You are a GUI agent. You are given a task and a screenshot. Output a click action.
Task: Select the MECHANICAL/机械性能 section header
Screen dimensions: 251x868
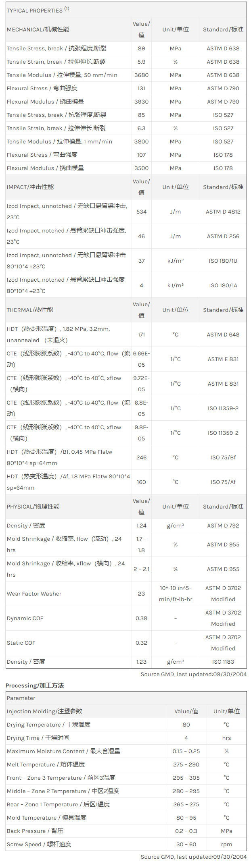coord(38,29)
